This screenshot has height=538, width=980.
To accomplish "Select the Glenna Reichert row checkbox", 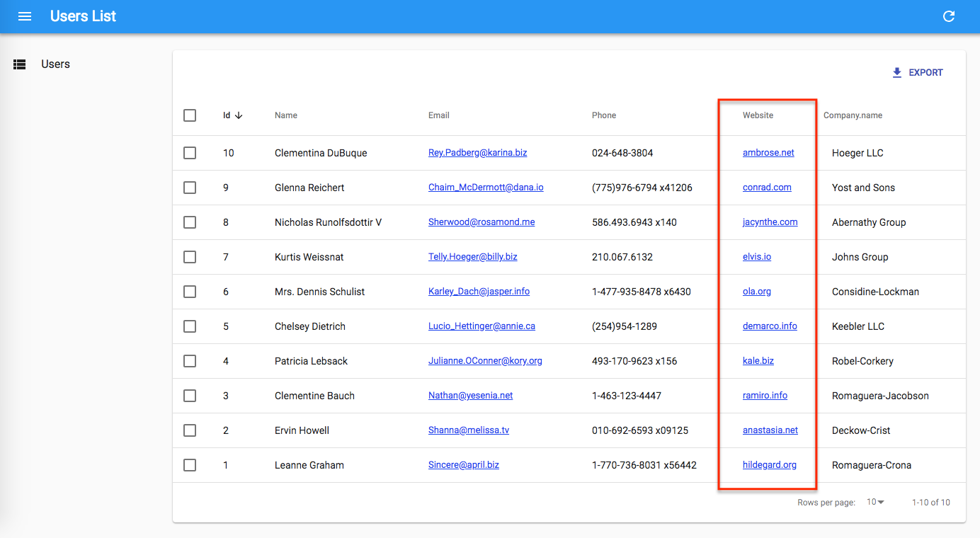I will pyautogui.click(x=190, y=188).
